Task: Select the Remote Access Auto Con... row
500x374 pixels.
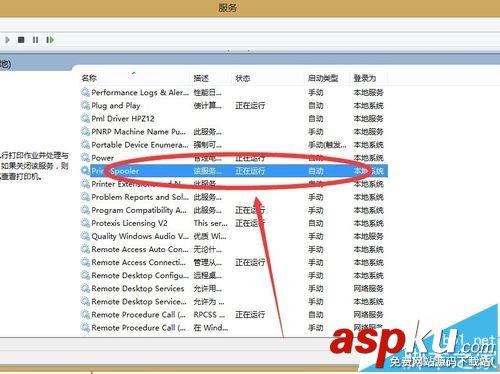Action: 233,249
